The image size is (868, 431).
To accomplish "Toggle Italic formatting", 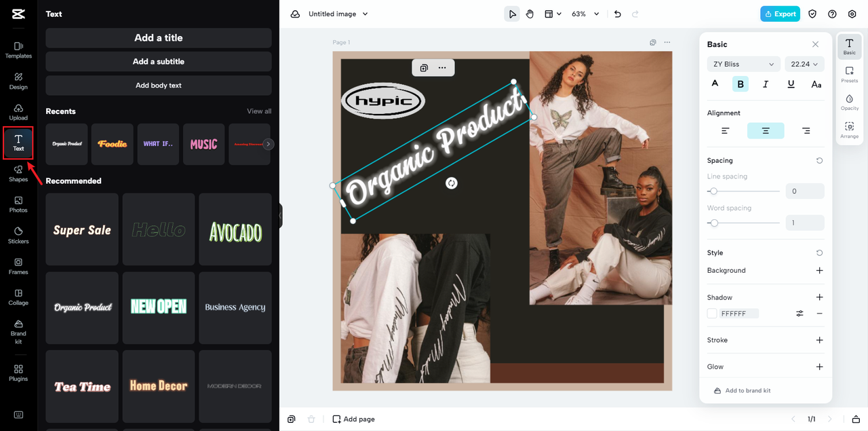I will tap(766, 84).
